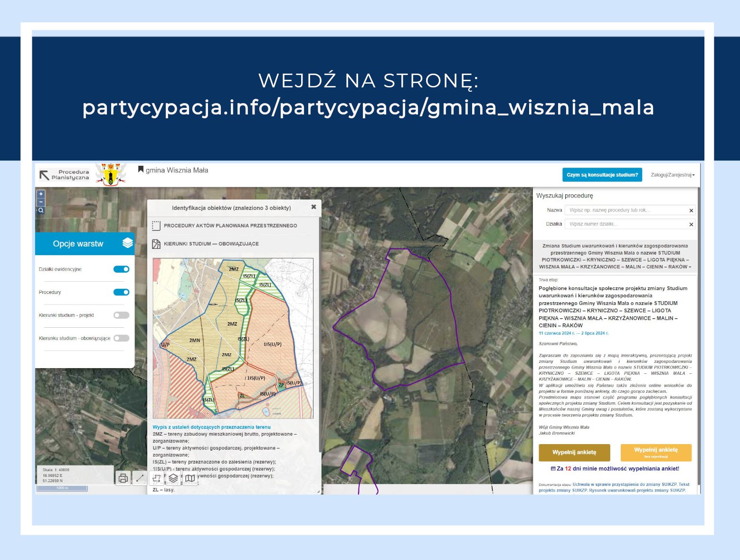Click the bookmark icon beside gmina Wisznia Mała

pos(141,170)
